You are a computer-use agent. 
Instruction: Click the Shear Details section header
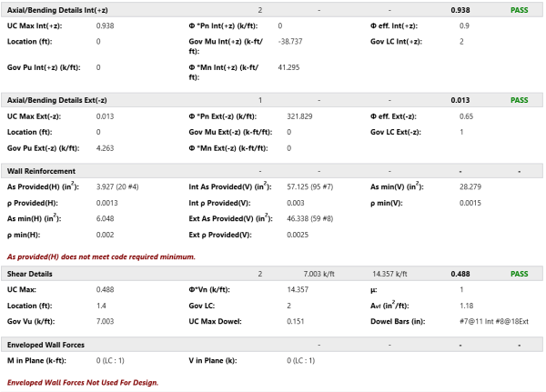[30, 273]
